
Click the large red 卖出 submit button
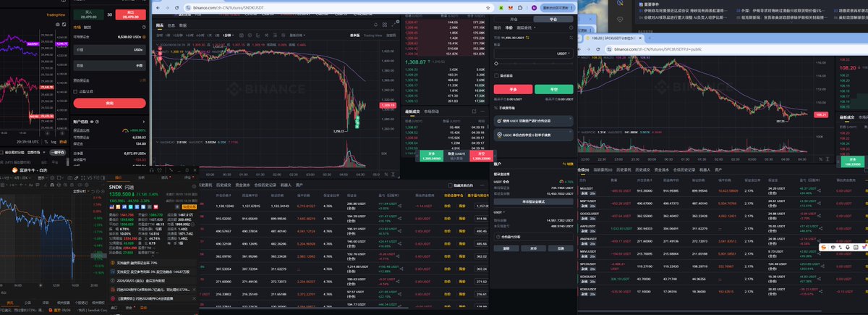109,103
